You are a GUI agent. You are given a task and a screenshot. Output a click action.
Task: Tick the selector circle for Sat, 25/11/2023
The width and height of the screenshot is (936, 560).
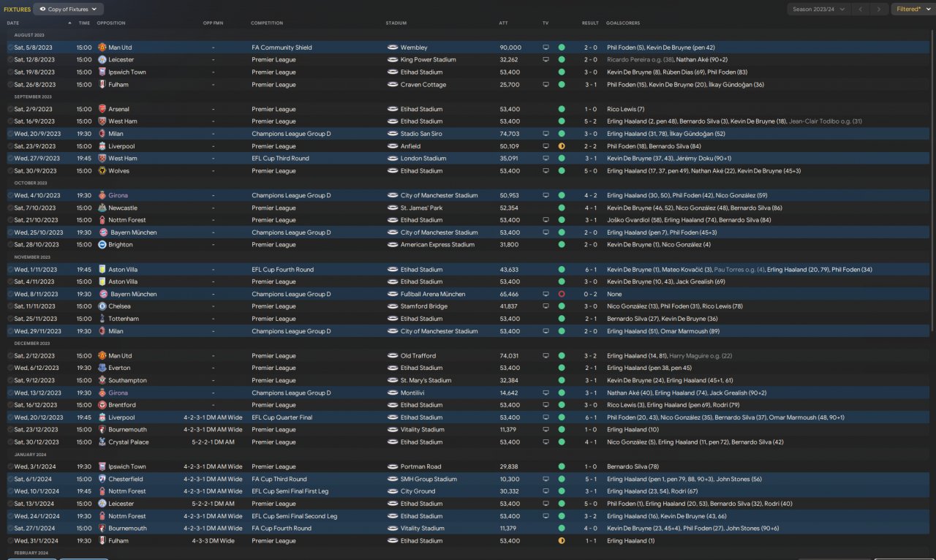[x=10, y=319]
